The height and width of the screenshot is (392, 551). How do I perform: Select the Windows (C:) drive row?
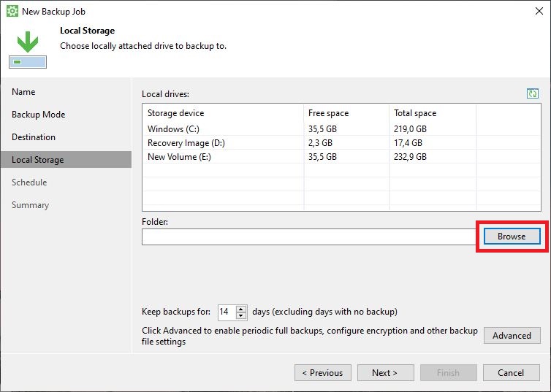click(341, 128)
